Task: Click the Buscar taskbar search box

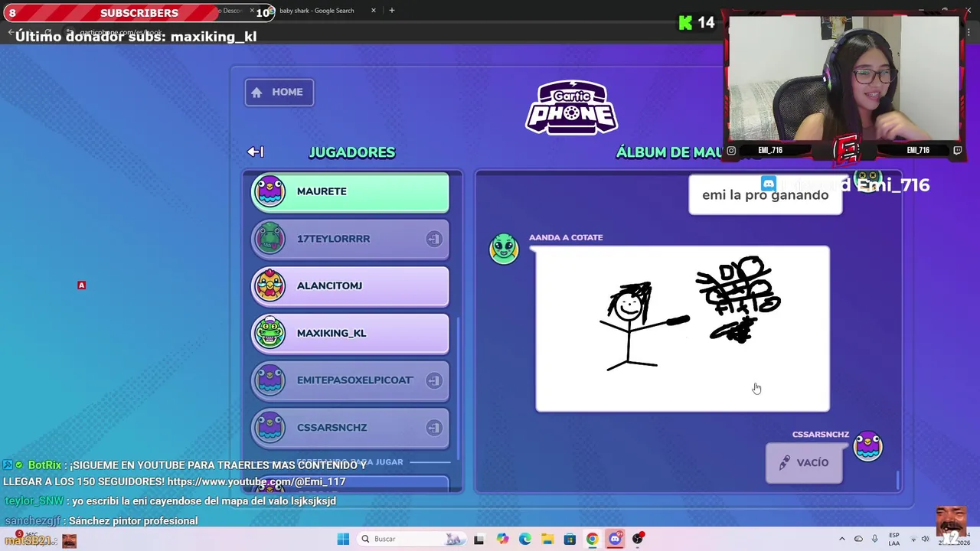Action: [413, 539]
